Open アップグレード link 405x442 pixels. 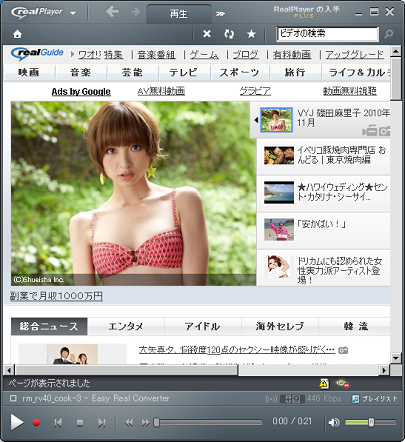[355, 54]
